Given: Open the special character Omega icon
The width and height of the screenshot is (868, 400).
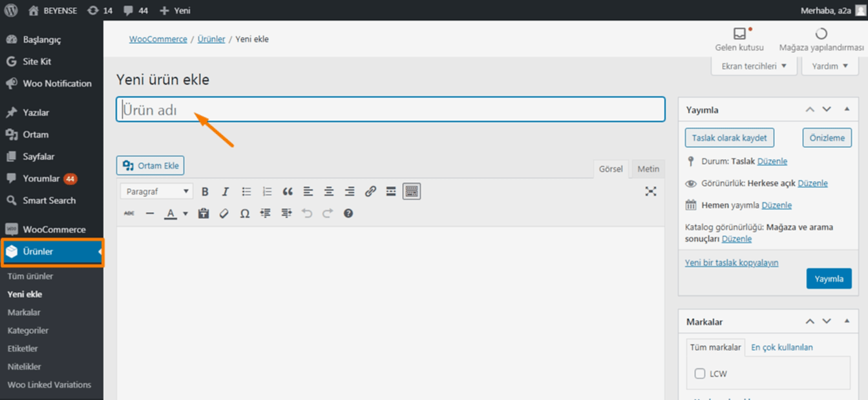Looking at the screenshot, I should [x=245, y=213].
